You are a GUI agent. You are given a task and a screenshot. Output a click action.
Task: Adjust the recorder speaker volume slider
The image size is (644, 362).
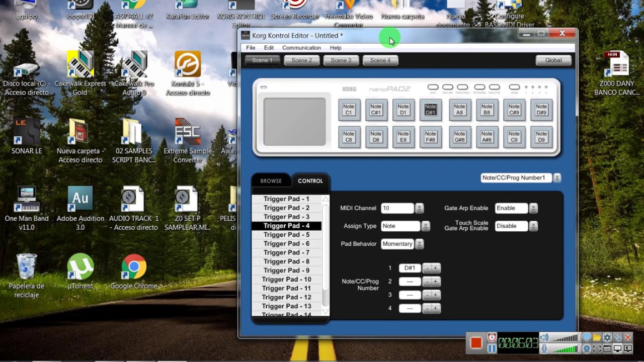[x=566, y=338]
